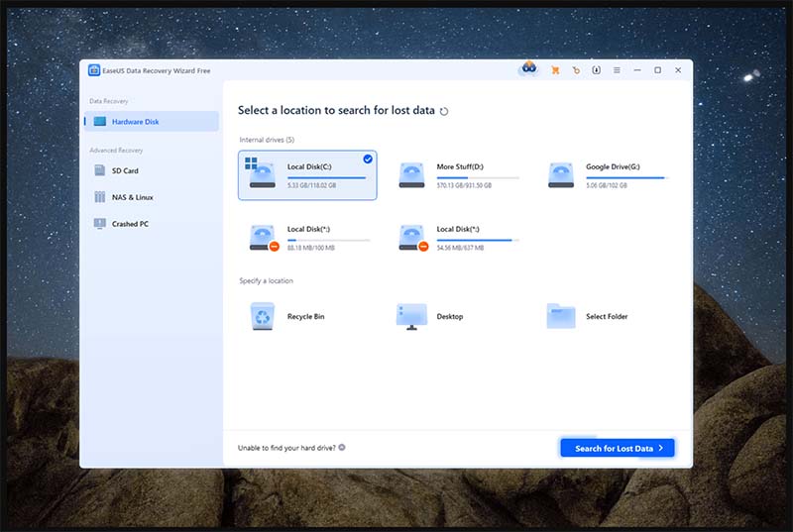
Task: Open the orange shopping cart upgrade icon
Action: (x=555, y=70)
